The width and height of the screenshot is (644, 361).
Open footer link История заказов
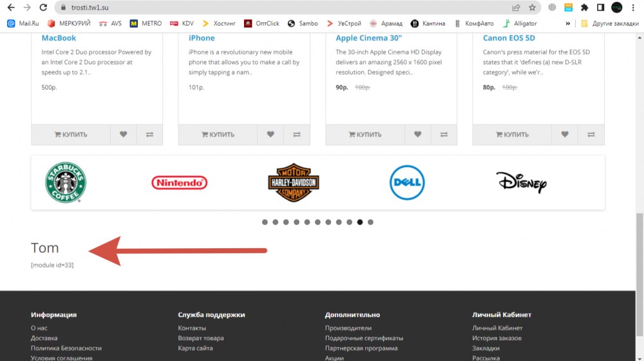[x=497, y=338]
